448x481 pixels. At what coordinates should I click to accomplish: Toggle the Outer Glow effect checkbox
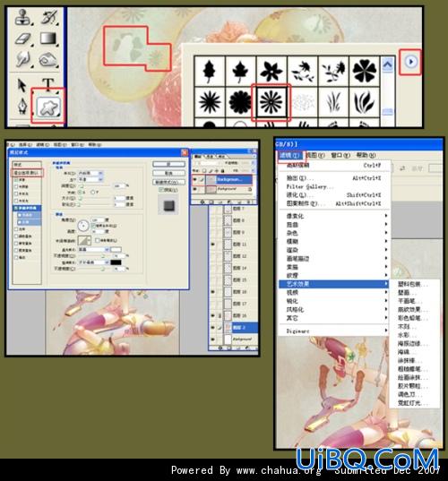pos(16,193)
